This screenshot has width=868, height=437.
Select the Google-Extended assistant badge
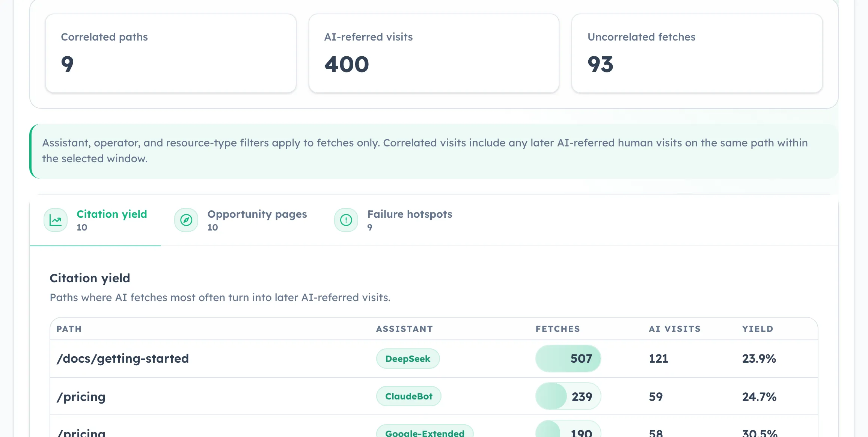tap(425, 432)
